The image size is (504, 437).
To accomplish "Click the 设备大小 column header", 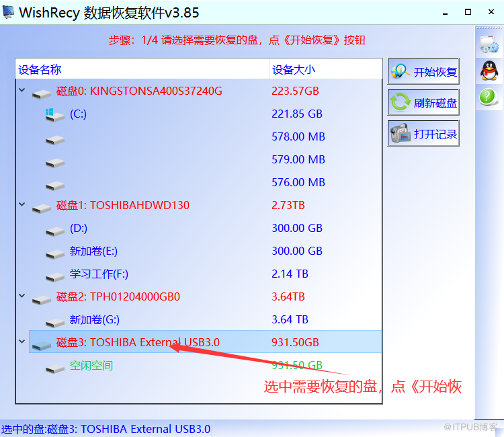I will 326,69.
